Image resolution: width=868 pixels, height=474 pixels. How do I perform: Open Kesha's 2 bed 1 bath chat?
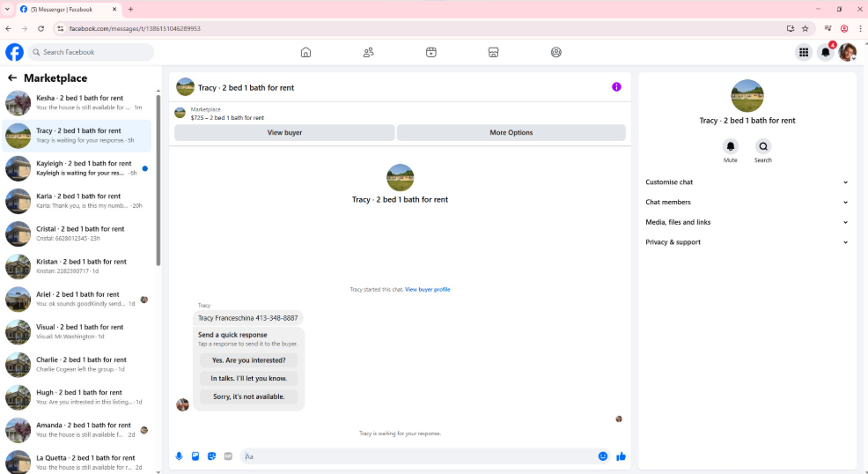coord(77,103)
